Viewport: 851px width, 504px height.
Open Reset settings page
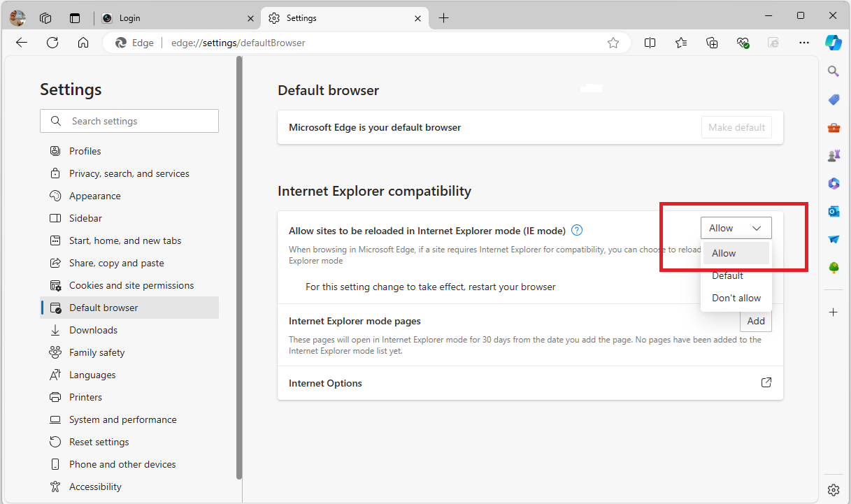click(x=130, y=442)
